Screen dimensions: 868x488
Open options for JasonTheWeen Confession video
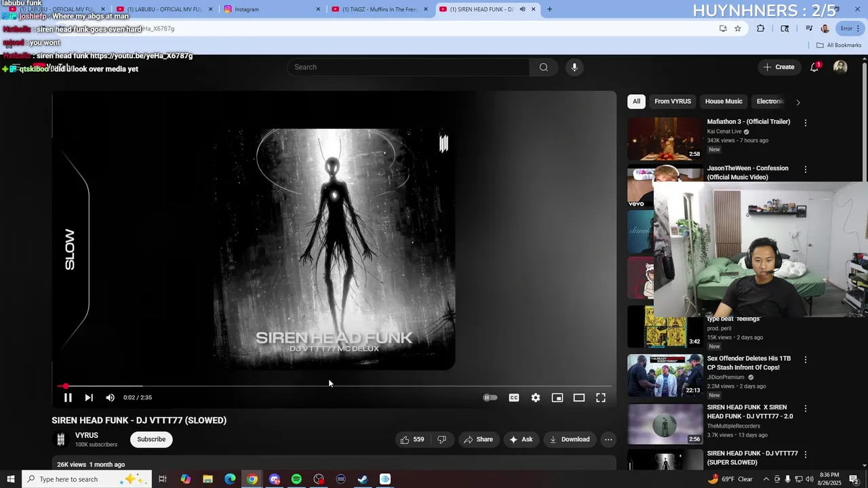(x=806, y=169)
